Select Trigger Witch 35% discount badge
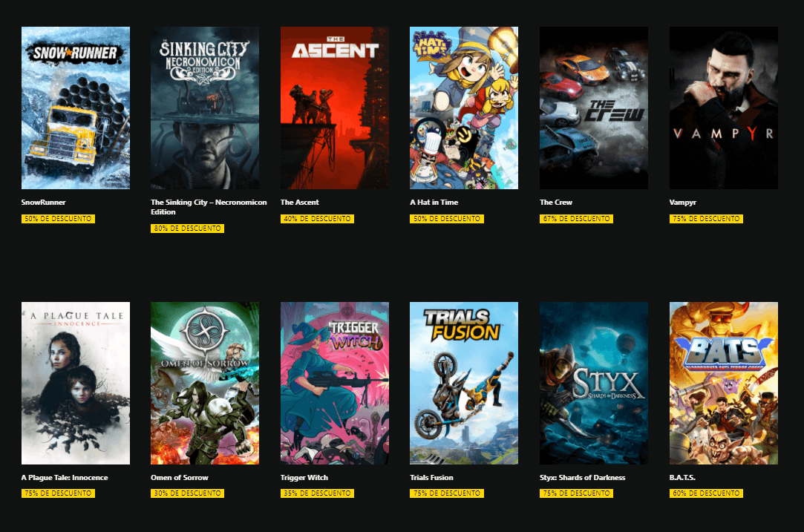The height and width of the screenshot is (532, 804). click(317, 493)
